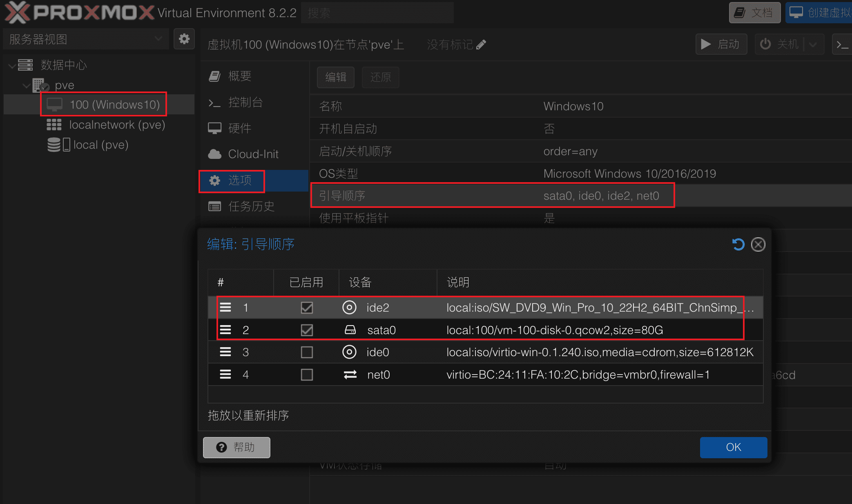
Task: Click Create VM button
Action: coord(819,13)
